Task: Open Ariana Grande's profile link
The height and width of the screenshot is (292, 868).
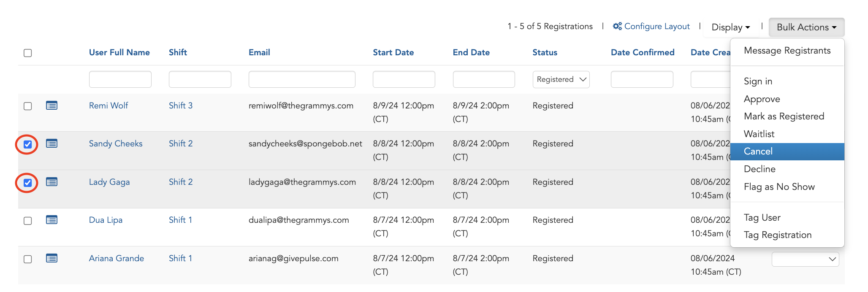Action: coord(117,258)
